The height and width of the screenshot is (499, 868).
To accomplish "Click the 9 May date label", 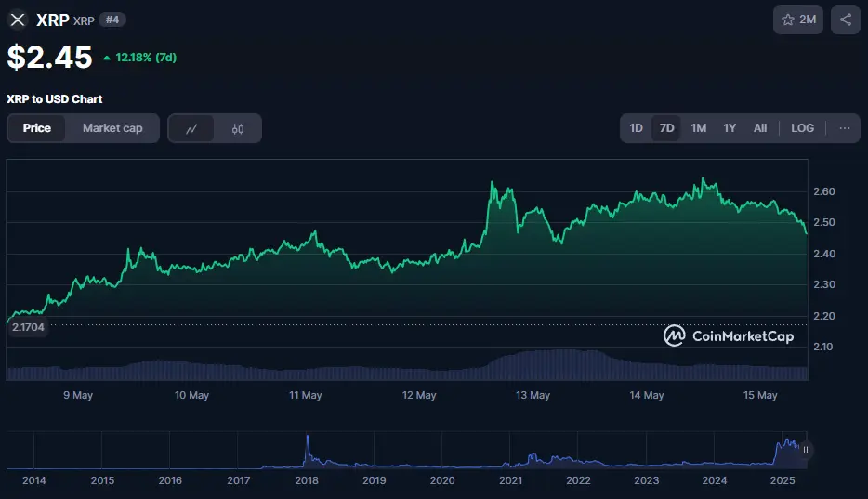I will (x=78, y=395).
